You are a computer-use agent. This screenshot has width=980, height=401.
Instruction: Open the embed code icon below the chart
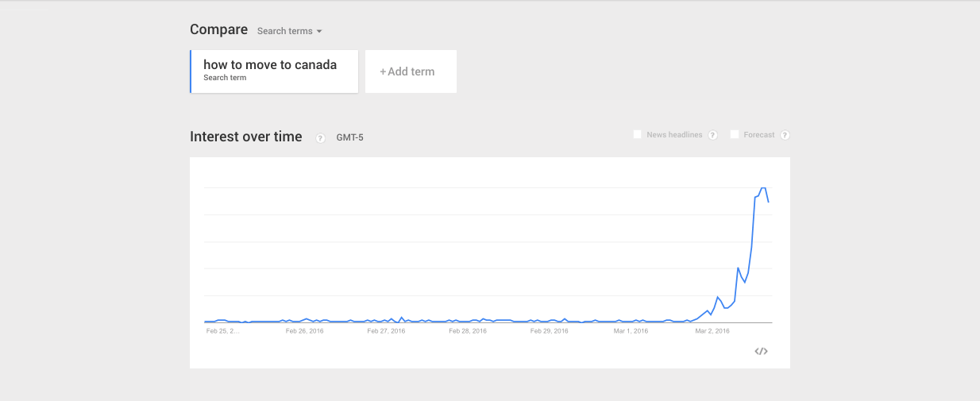click(761, 351)
